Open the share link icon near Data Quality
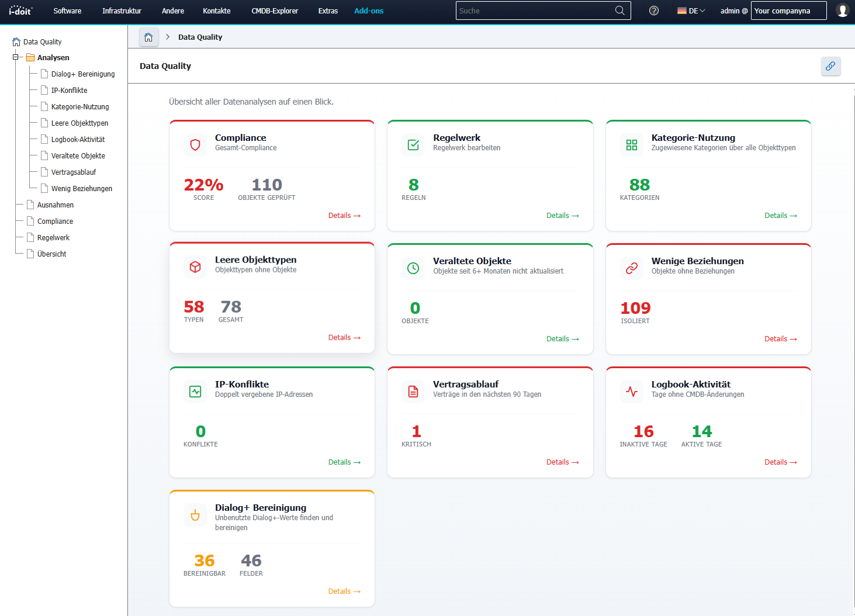 point(830,66)
